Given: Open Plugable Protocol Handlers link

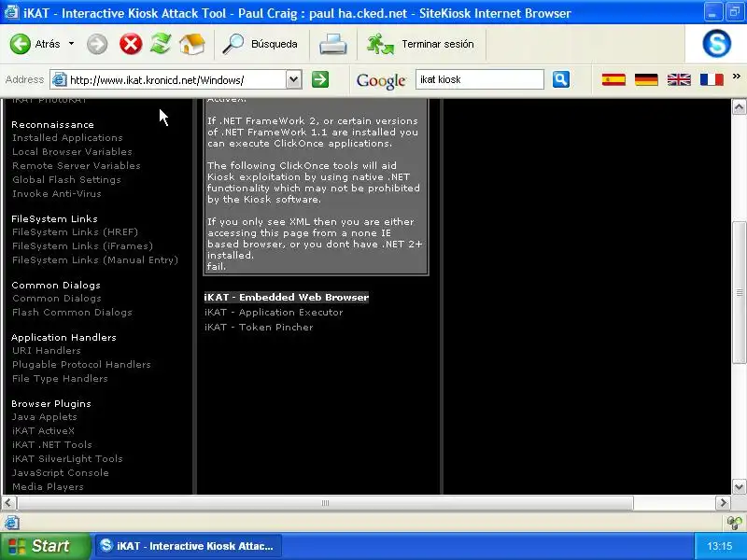Looking at the screenshot, I should click(x=81, y=364).
